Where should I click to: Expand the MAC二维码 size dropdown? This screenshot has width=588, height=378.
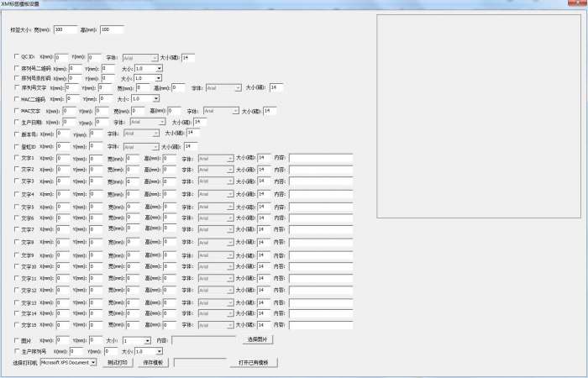(x=145, y=99)
